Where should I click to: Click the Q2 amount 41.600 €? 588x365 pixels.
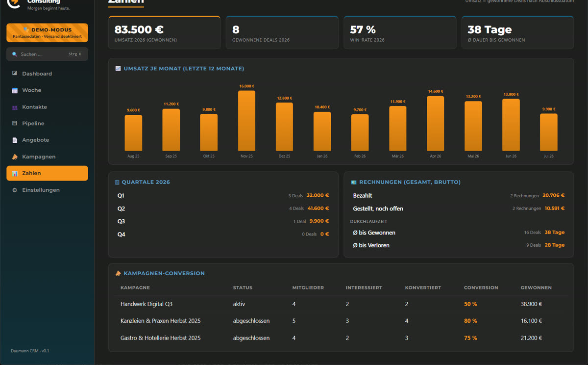tap(318, 209)
